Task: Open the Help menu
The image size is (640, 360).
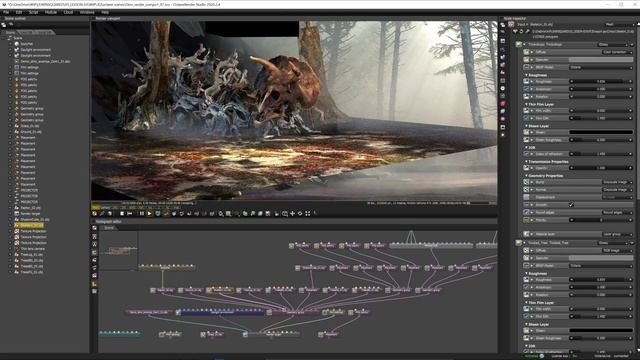Action: coord(105,12)
